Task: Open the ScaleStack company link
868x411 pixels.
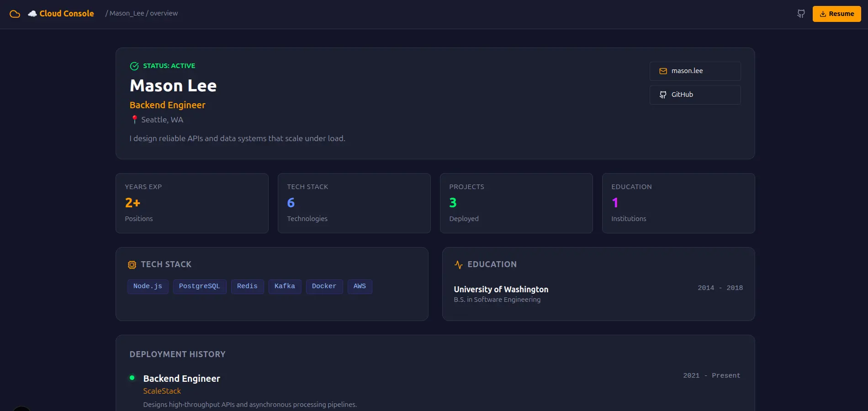Action: pos(162,391)
